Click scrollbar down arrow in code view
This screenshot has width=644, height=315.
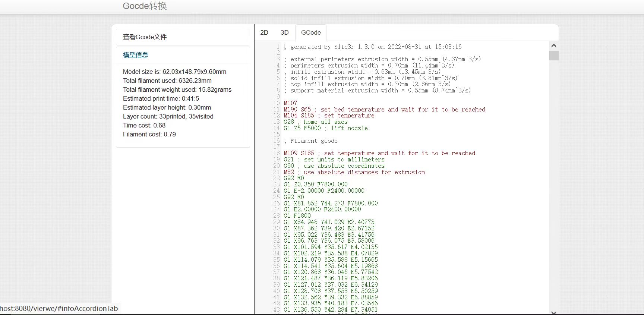tap(553, 312)
